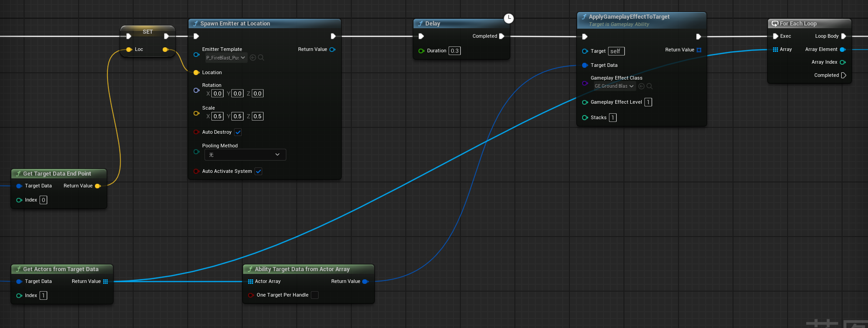Click the Pooling Method input pin
This screenshot has width=868, height=328.
[x=196, y=151]
